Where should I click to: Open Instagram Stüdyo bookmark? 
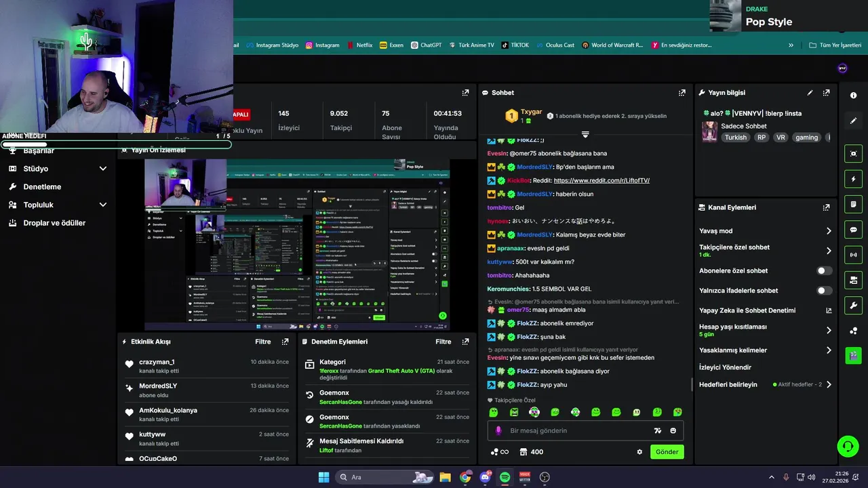[272, 45]
